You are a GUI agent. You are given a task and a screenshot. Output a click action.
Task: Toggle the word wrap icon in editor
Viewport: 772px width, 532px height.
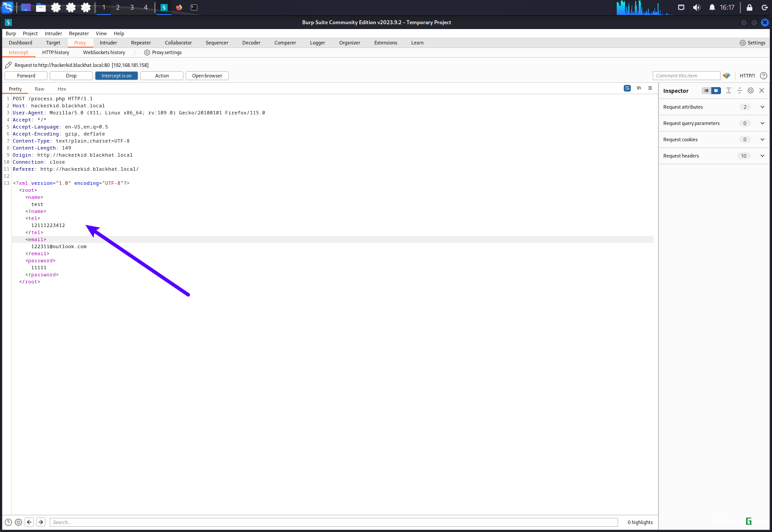(x=627, y=88)
